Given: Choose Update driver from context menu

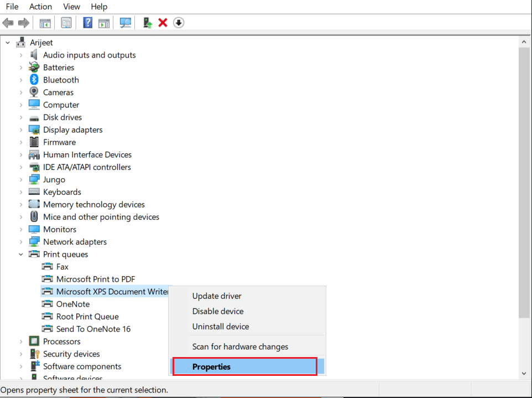Looking at the screenshot, I should (x=247, y=296).
